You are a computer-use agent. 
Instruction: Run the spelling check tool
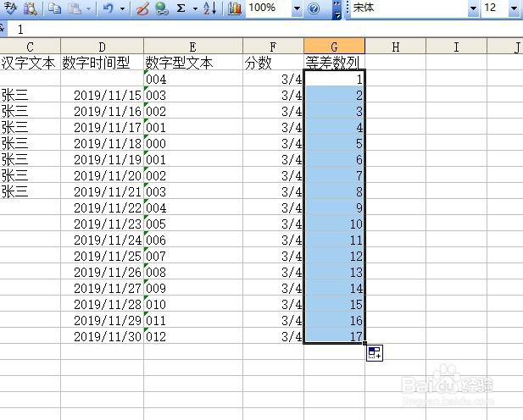(10, 8)
